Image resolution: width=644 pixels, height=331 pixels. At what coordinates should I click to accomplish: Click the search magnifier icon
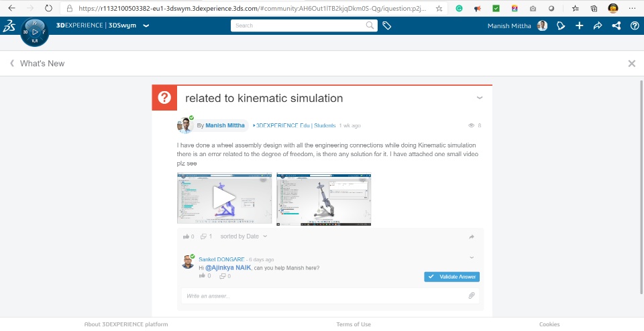click(x=370, y=25)
